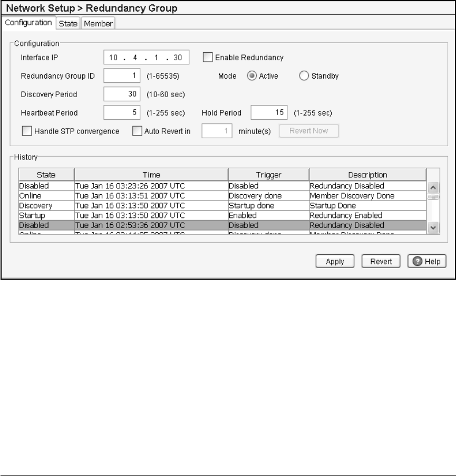Select the 'Online' state row cell
The image size is (456, 476).
(x=46, y=196)
